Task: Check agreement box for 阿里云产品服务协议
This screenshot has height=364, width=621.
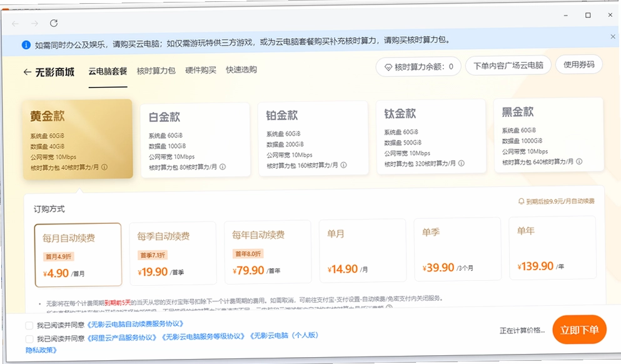Action: click(x=29, y=339)
